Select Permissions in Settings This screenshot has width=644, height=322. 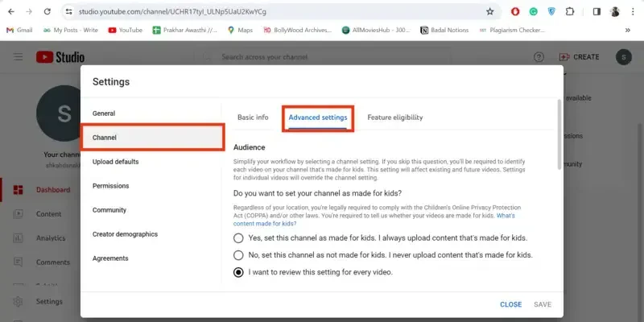151,186
